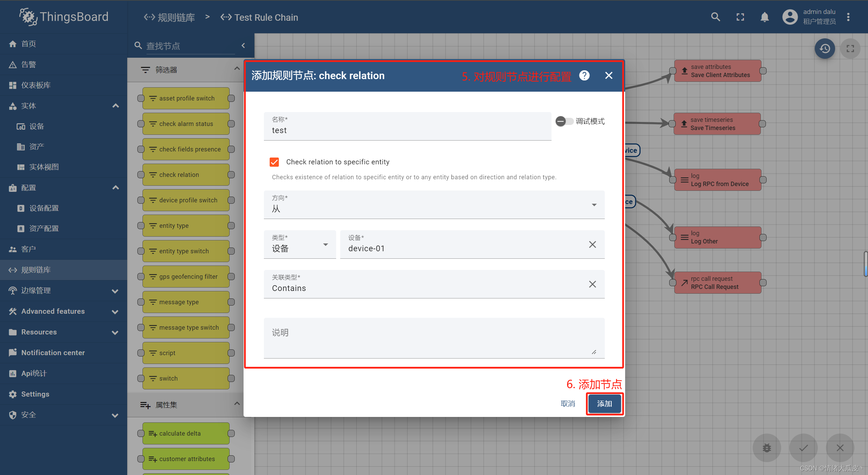Collapse the filters section
This screenshot has height=475, width=868.
[x=237, y=69]
